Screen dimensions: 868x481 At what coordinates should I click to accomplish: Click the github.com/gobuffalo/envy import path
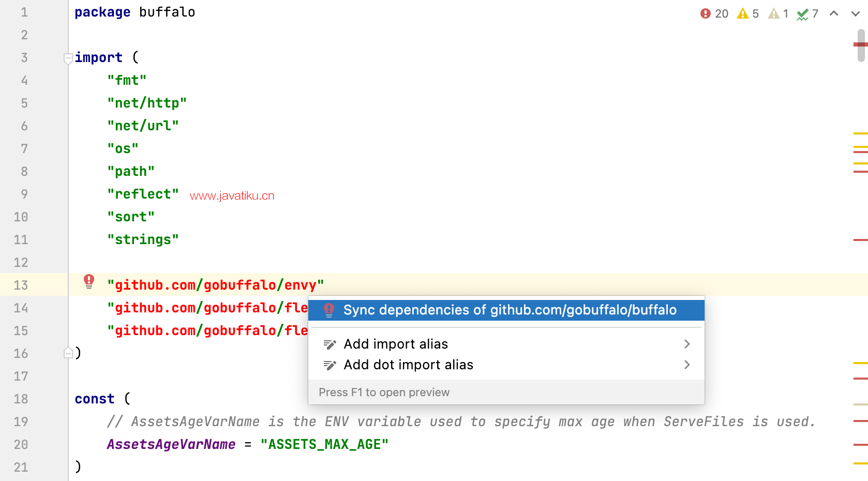(215, 285)
